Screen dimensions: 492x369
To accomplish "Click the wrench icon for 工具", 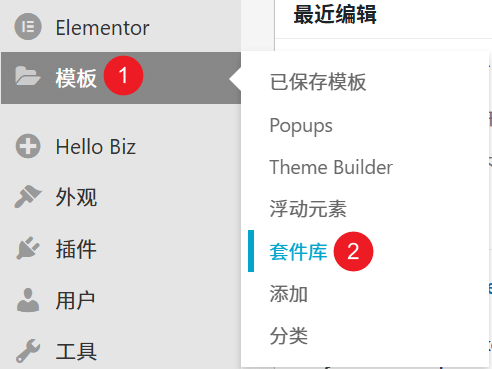I will [28, 351].
